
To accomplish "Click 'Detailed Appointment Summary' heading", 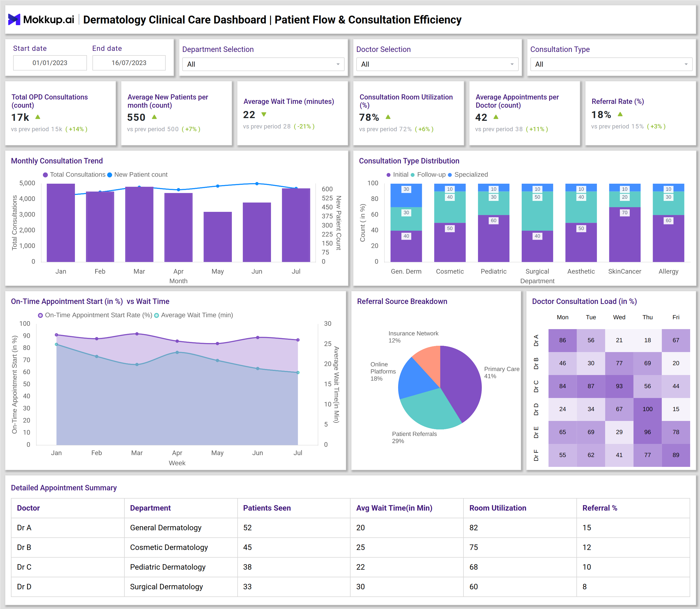I will [x=64, y=488].
